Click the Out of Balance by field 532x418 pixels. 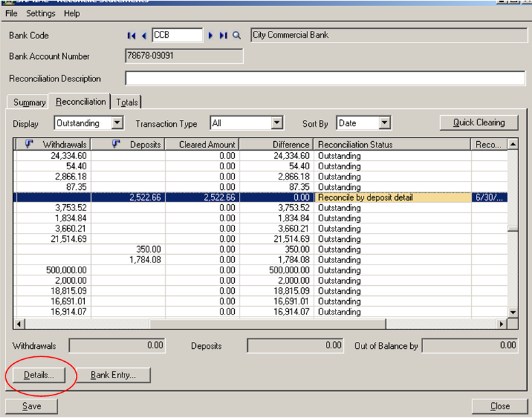(470, 345)
